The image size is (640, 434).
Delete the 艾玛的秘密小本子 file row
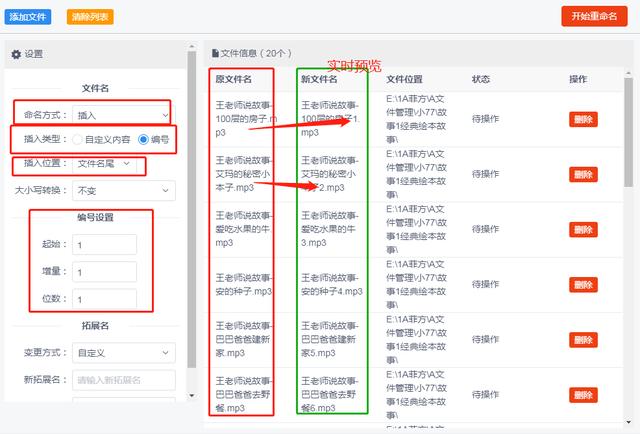583,175
